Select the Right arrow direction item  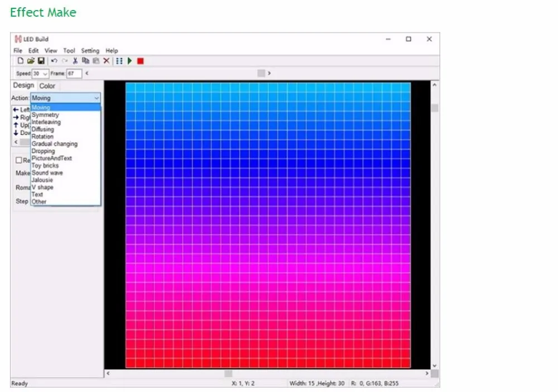pos(21,118)
